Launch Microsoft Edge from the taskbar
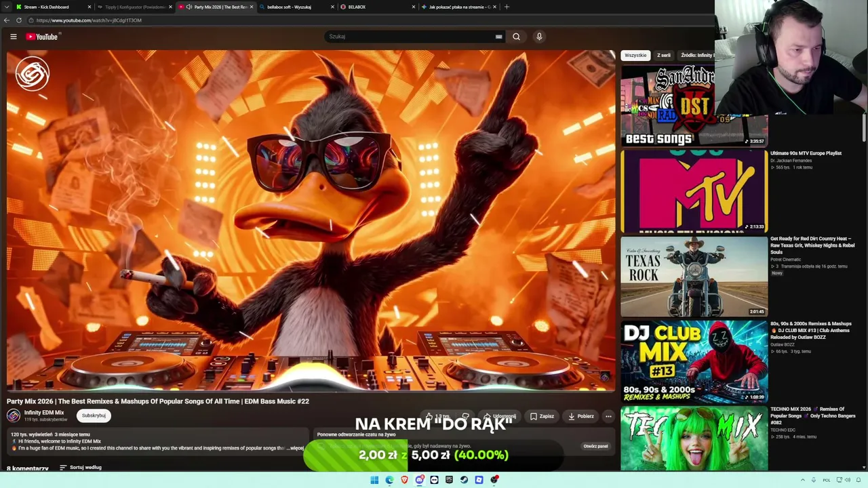 point(389,480)
